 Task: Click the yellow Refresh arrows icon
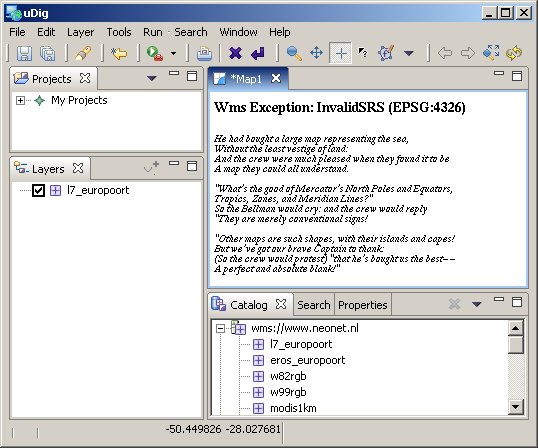tap(514, 53)
